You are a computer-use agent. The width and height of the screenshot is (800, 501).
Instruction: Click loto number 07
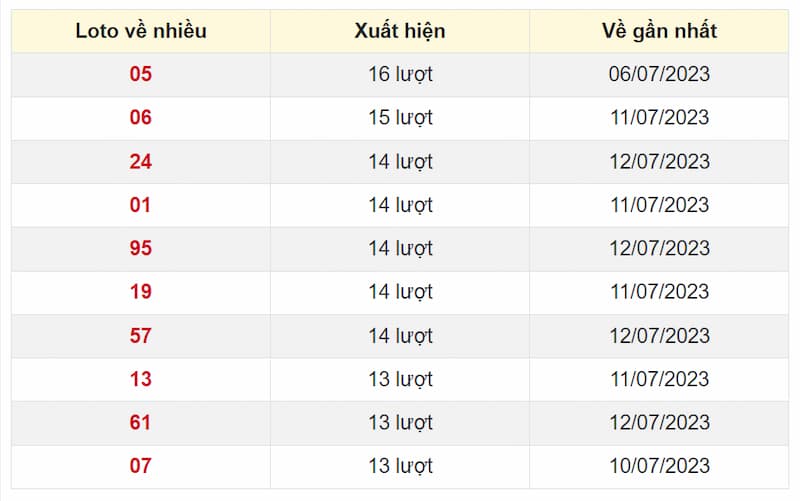(141, 466)
